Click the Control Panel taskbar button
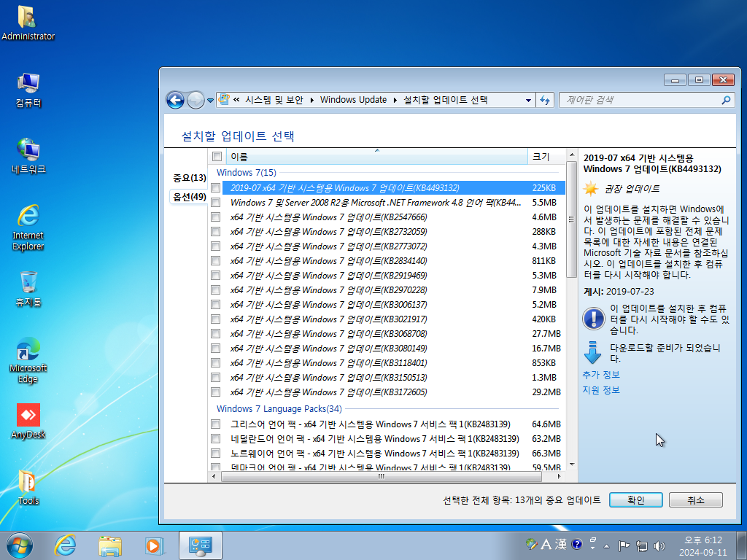 click(200, 545)
